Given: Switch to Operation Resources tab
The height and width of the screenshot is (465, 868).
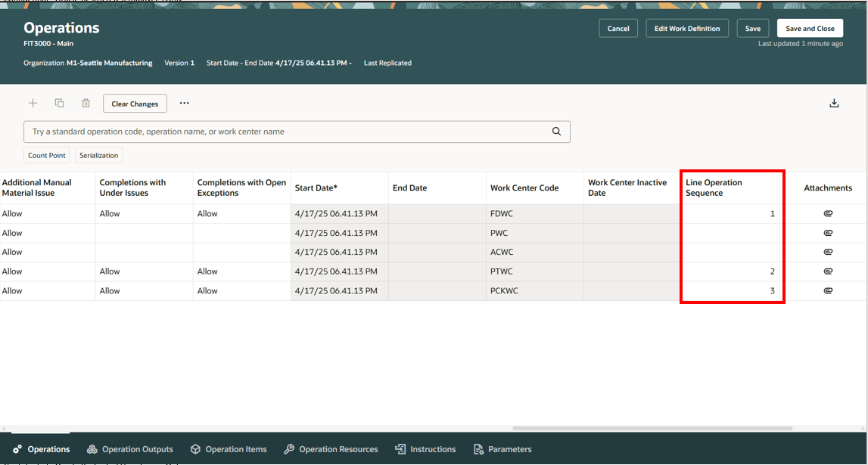Looking at the screenshot, I should click(x=331, y=449).
